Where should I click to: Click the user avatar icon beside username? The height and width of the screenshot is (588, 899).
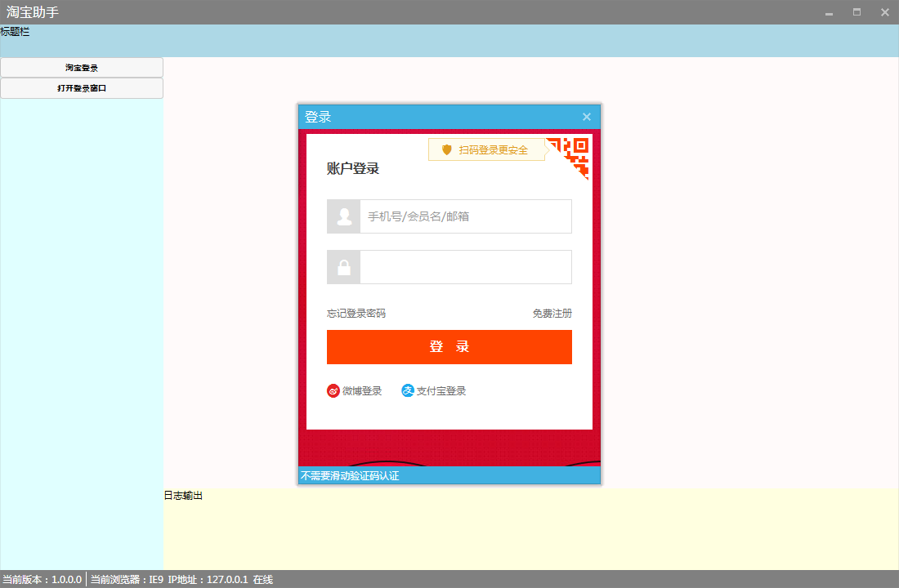[x=343, y=216]
